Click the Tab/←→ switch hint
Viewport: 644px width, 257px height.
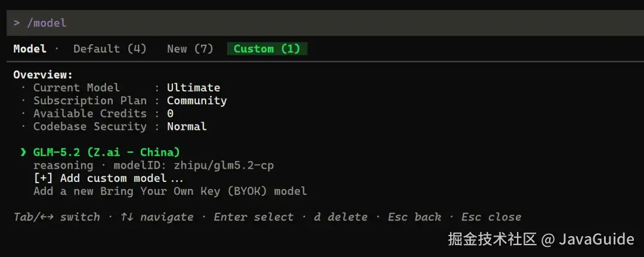(57, 217)
